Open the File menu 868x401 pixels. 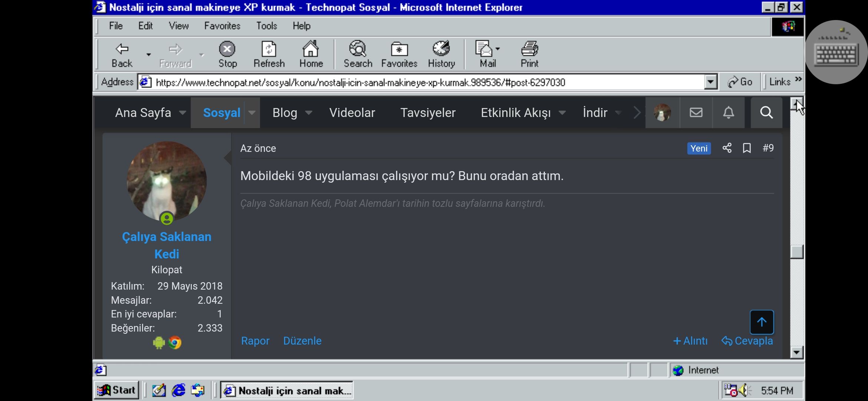[x=116, y=26]
